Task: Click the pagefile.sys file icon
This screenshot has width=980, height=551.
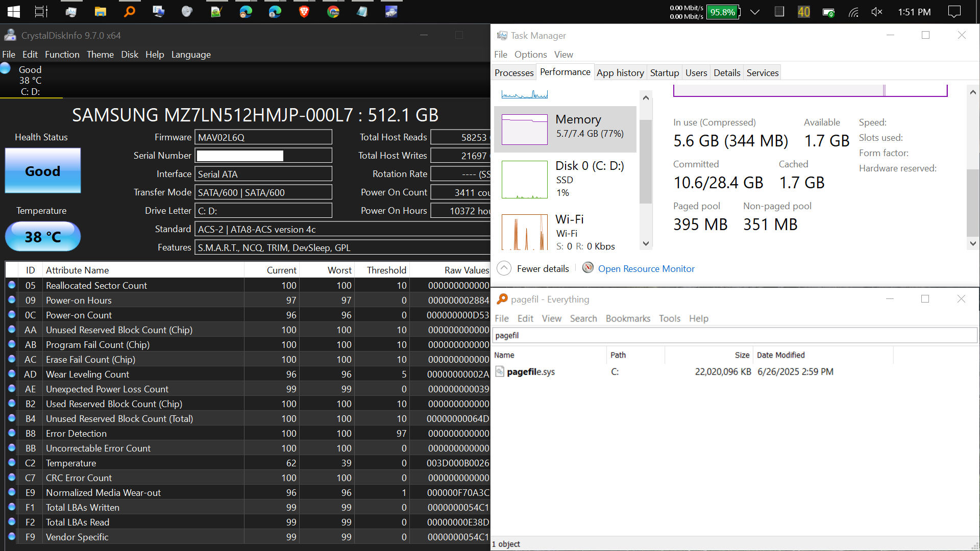Action: 500,371
